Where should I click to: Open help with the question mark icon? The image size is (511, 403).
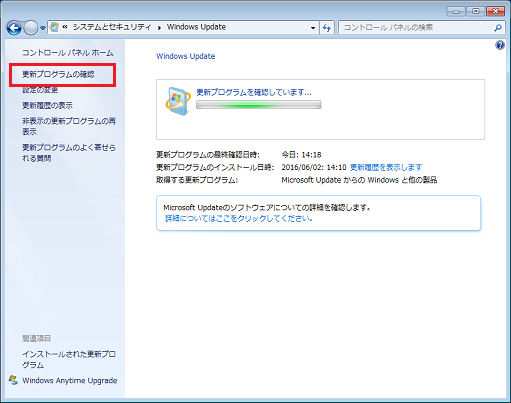point(500,45)
